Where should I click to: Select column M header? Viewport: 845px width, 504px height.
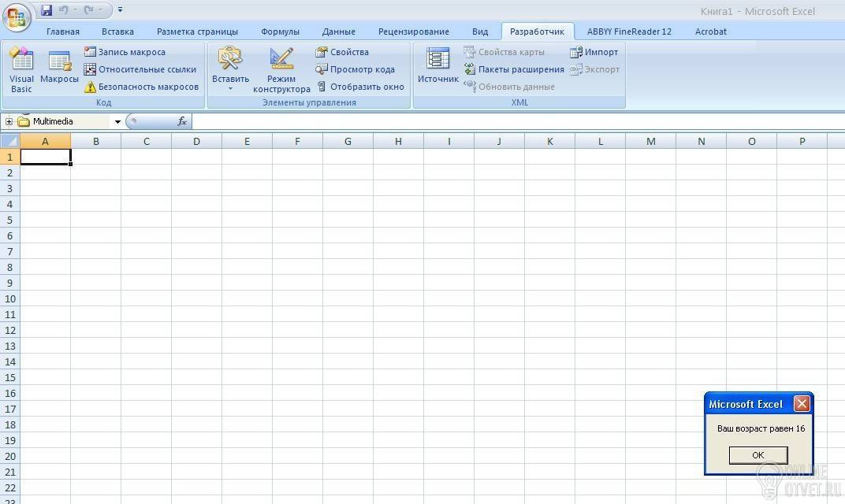pos(650,141)
